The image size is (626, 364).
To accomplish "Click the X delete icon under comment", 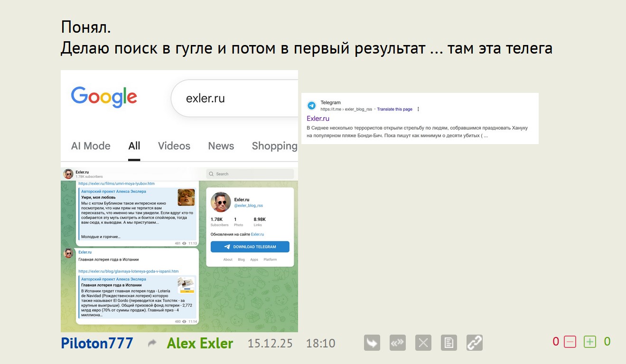I will (x=423, y=343).
